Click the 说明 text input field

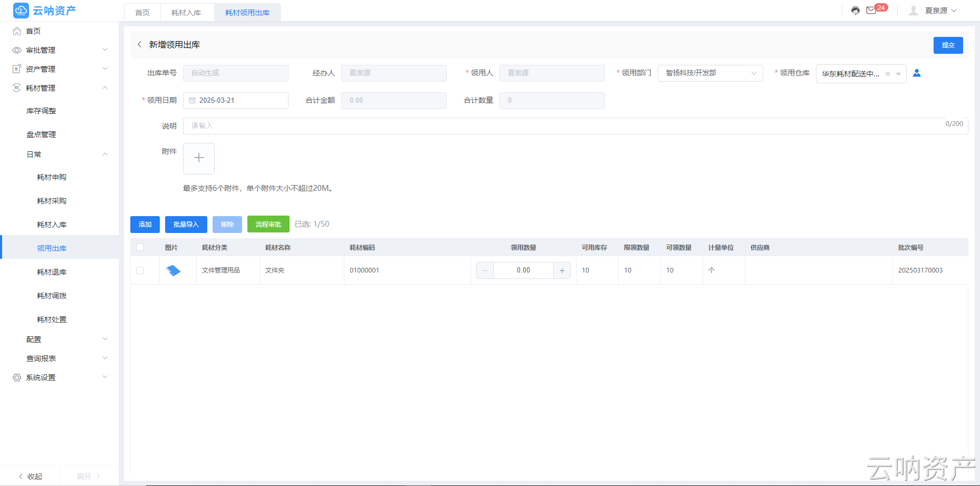pyautogui.click(x=575, y=126)
